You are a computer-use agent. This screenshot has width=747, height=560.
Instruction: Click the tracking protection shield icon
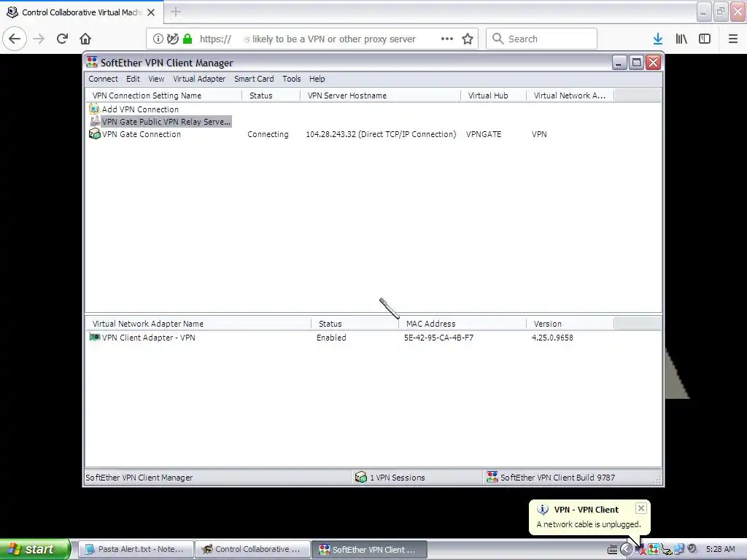click(x=173, y=39)
